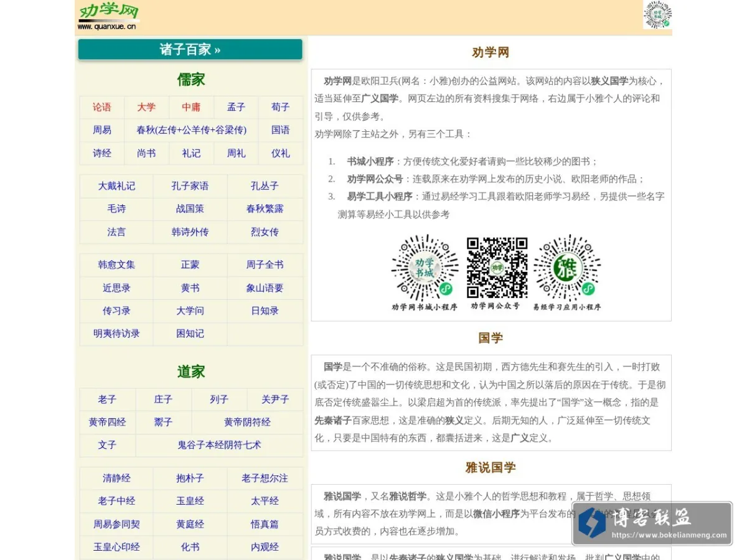This screenshot has width=747, height=560.
Task: Open the 正蒙 link
Action: pos(190,265)
